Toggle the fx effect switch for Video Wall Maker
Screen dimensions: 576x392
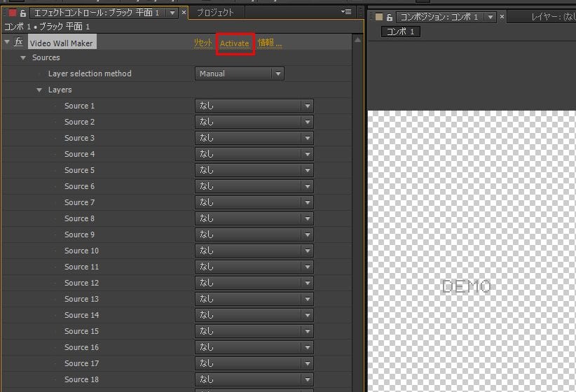tap(18, 42)
